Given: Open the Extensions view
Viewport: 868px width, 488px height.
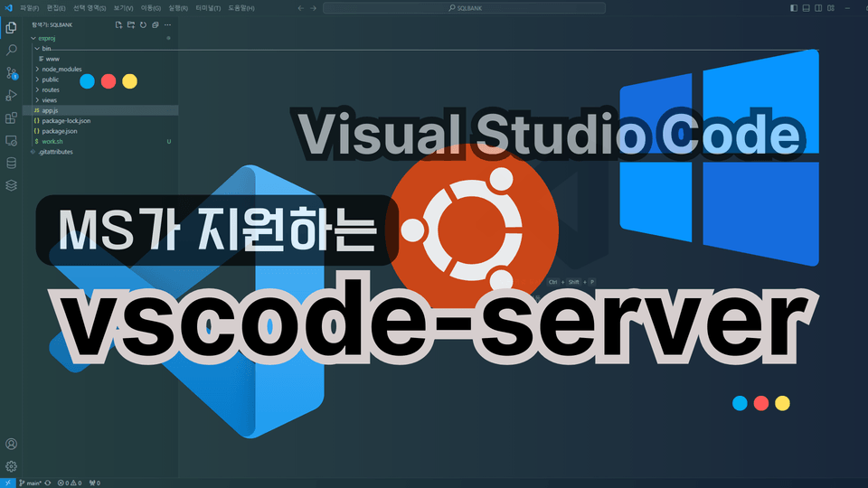Looking at the screenshot, I should coord(11,117).
